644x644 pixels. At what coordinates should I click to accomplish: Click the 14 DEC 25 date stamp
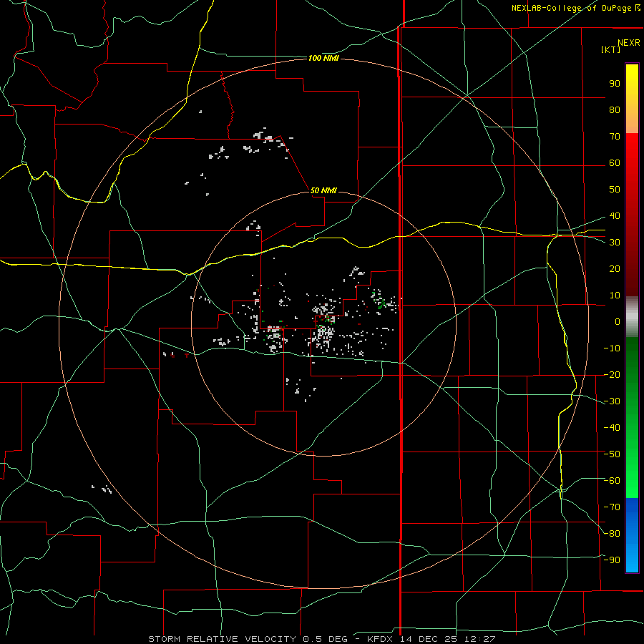[428, 639]
